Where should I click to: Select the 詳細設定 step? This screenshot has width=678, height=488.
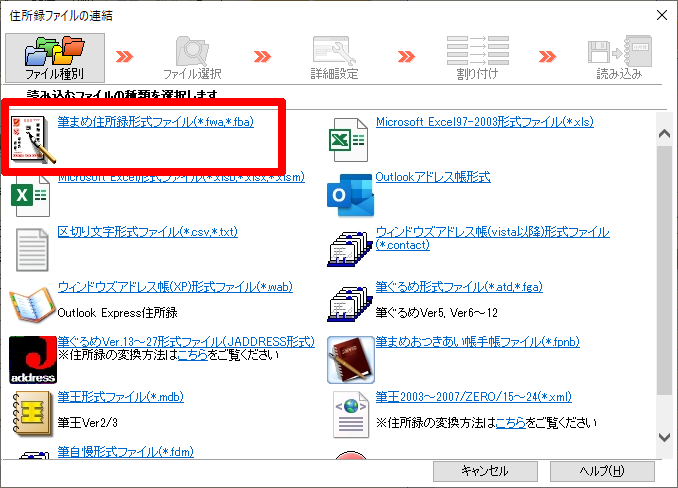tap(334, 58)
